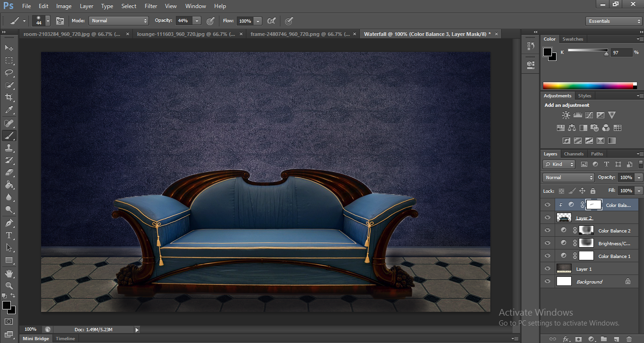Select the Blur tool
The height and width of the screenshot is (343, 644).
pos(9,197)
